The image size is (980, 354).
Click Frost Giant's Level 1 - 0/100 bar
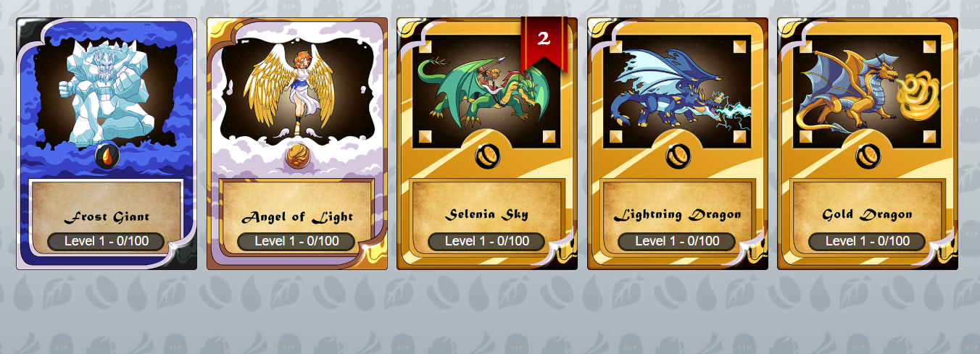click(x=107, y=241)
